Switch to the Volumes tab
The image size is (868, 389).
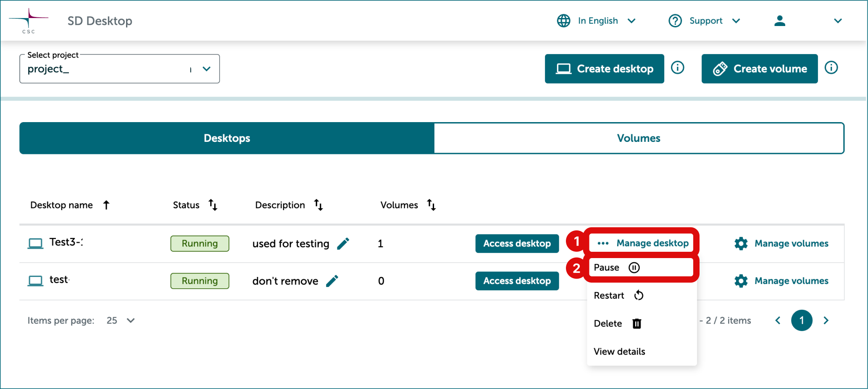tap(639, 138)
